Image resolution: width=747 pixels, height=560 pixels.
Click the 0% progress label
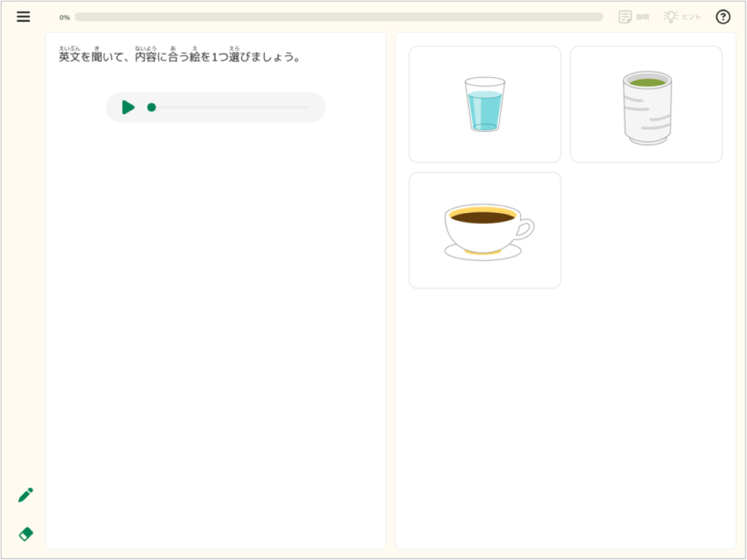[x=65, y=17]
